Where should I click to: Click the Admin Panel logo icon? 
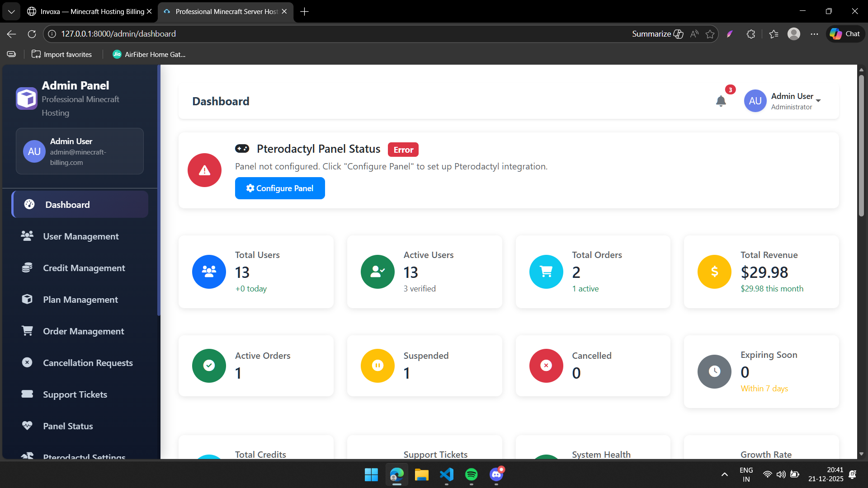[26, 99]
